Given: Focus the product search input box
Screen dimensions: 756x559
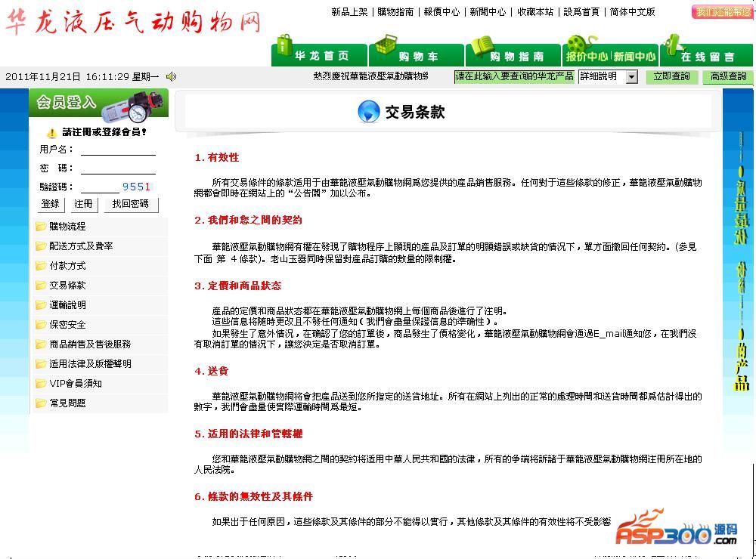Looking at the screenshot, I should click(514, 76).
